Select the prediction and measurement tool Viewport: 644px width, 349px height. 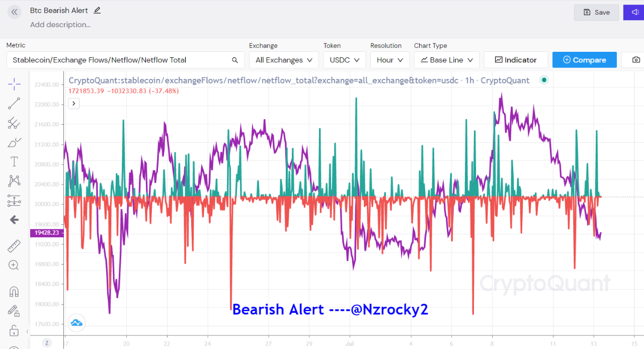coord(14,201)
